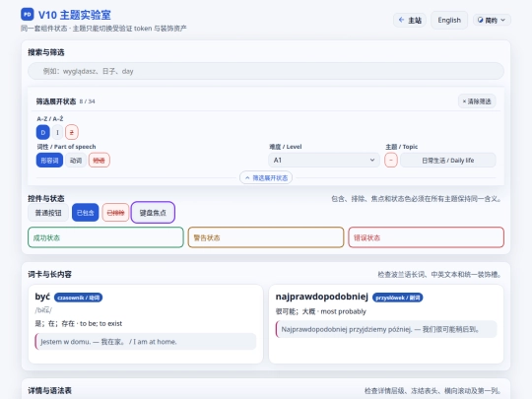532x399 pixels.
Task: Click minus icon beside Daily life topic
Action: (x=391, y=160)
